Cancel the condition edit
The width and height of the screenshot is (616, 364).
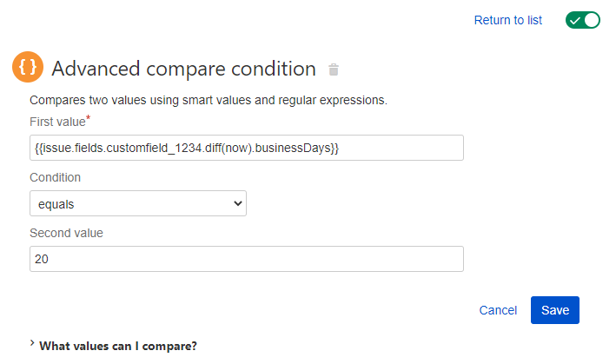pos(498,310)
